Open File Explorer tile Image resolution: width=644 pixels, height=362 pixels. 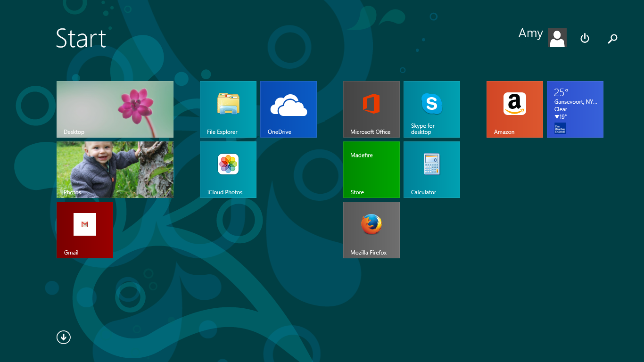(228, 109)
